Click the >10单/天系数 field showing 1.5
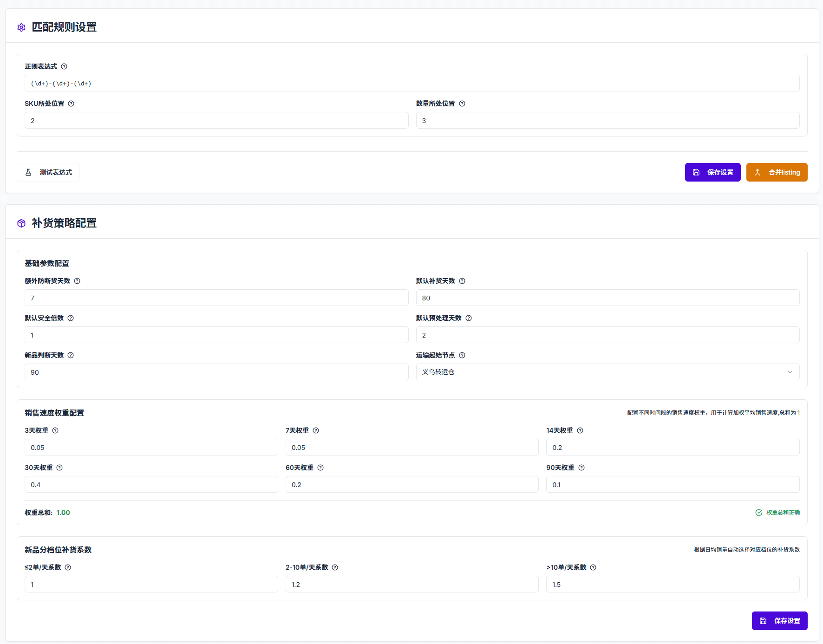Image resolution: width=823 pixels, height=644 pixels. point(673,585)
